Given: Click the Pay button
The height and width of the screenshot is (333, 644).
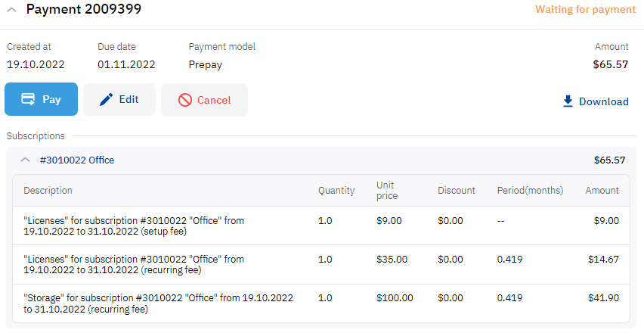Looking at the screenshot, I should 41,99.
